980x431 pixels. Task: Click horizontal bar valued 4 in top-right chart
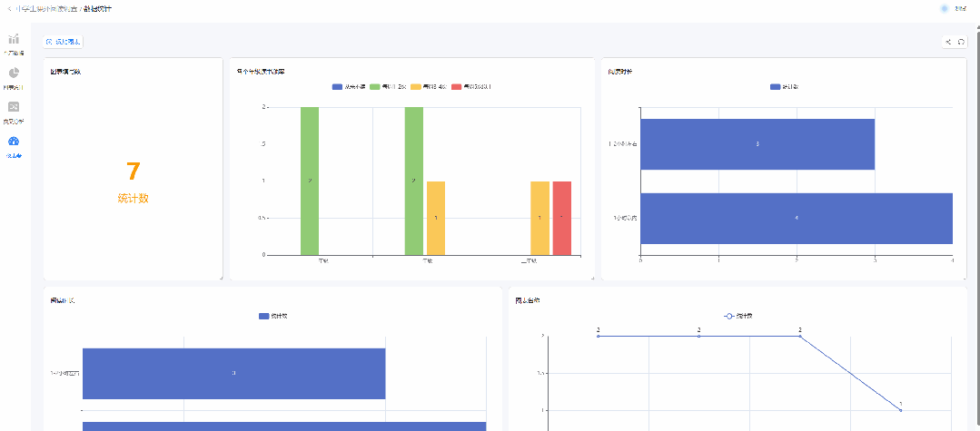coord(797,218)
